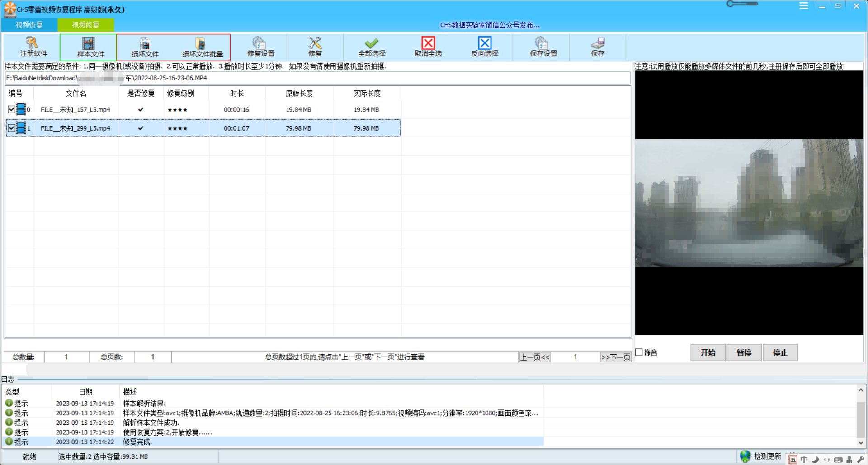This screenshot has height=465, width=868.
Task: Click the 就绪 status bar label
Action: [x=29, y=456]
